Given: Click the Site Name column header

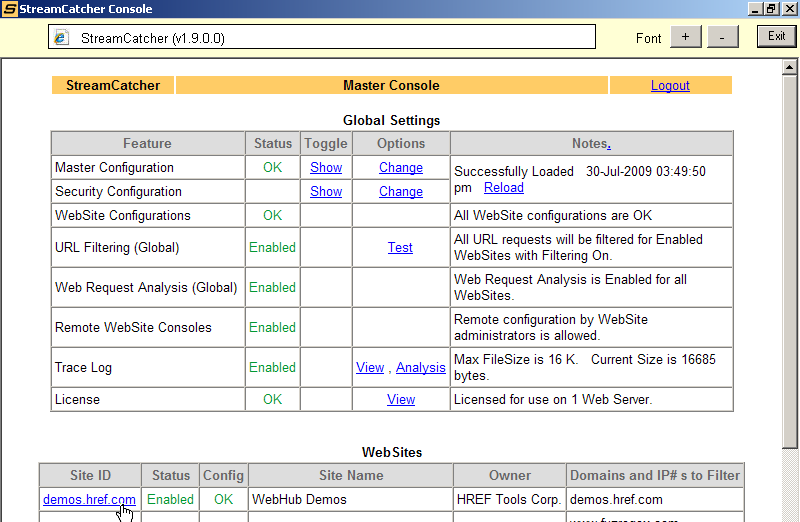Looking at the screenshot, I should click(351, 476).
